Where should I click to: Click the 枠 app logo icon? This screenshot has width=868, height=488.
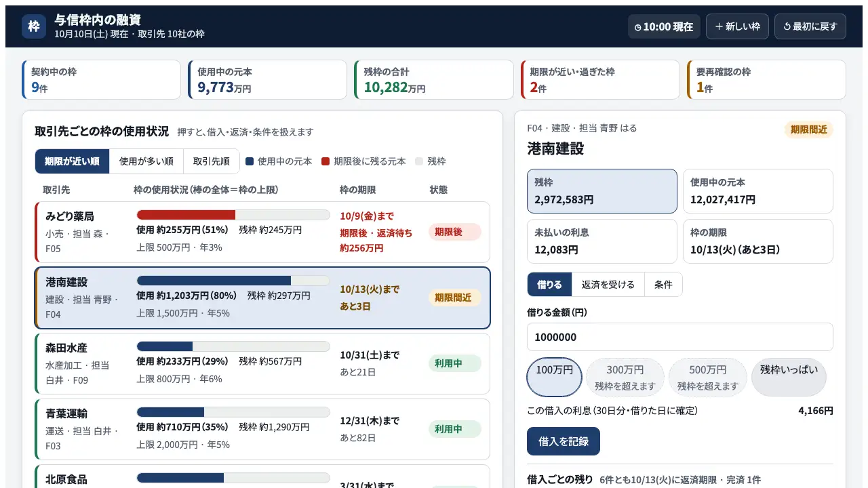[x=34, y=26]
